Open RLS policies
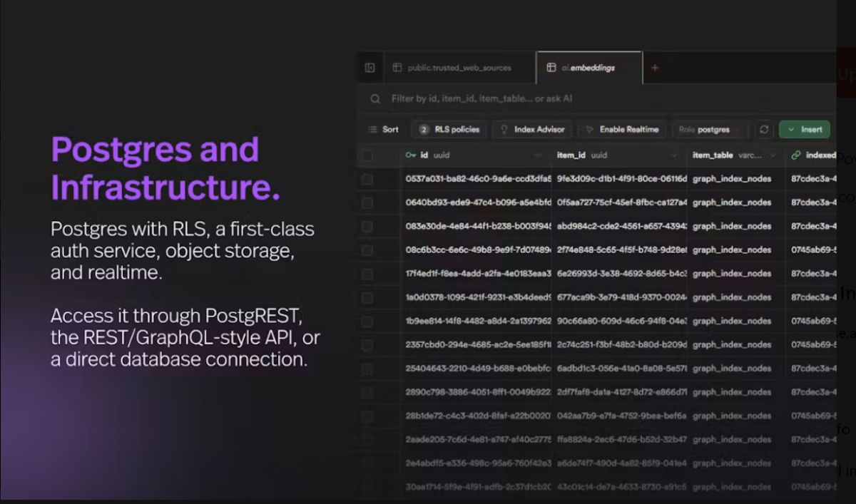The width and height of the screenshot is (856, 504). pyautogui.click(x=449, y=130)
